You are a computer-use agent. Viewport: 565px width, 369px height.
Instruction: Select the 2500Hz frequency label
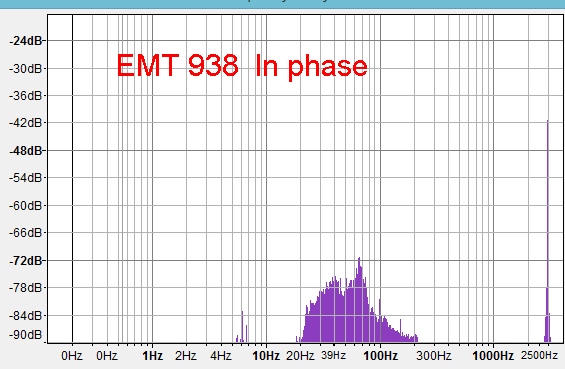pyautogui.click(x=539, y=355)
